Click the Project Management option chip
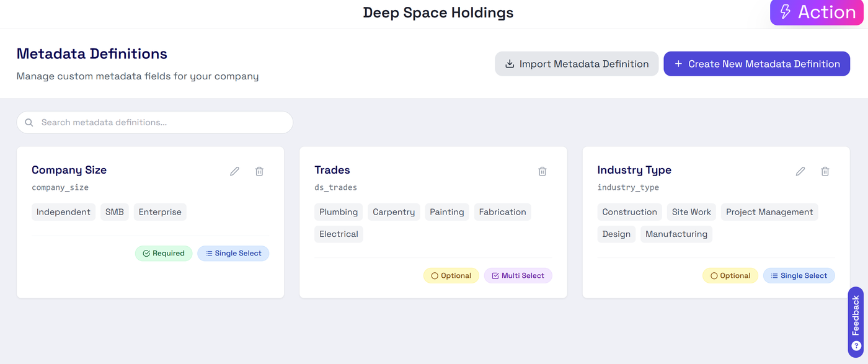This screenshot has width=868, height=364. (x=769, y=212)
